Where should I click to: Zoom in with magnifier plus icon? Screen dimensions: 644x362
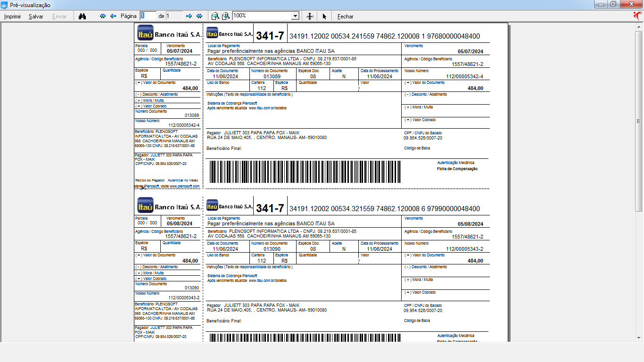(226, 16)
